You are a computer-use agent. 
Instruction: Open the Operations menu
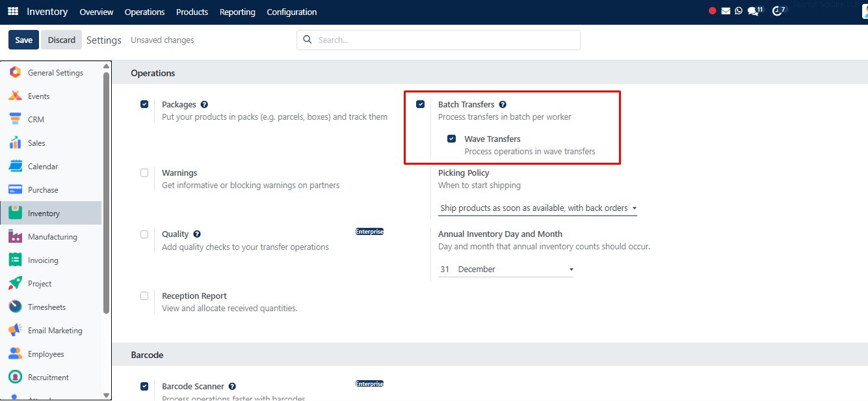tap(144, 12)
